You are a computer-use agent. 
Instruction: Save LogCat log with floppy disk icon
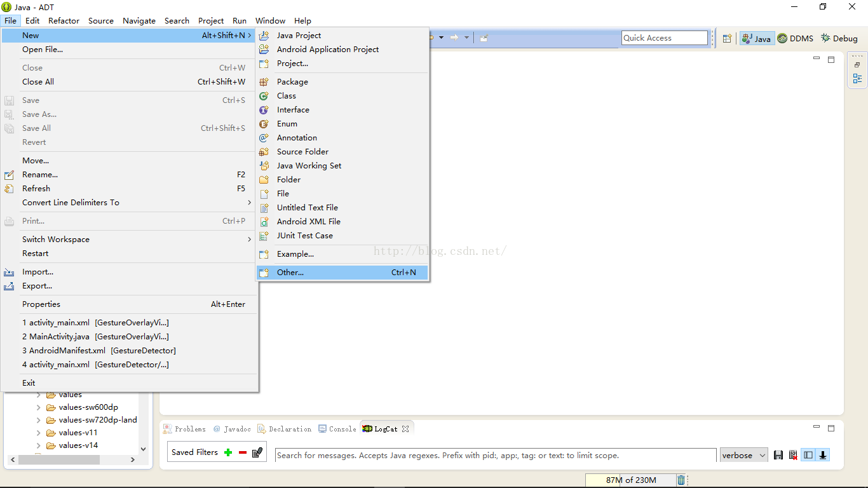click(x=778, y=455)
